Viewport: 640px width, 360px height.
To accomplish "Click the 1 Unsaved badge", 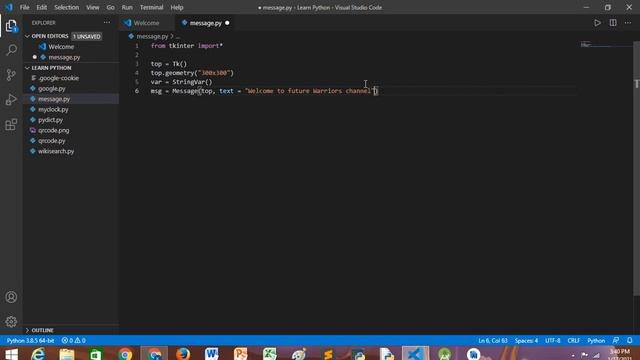I will [87, 36].
